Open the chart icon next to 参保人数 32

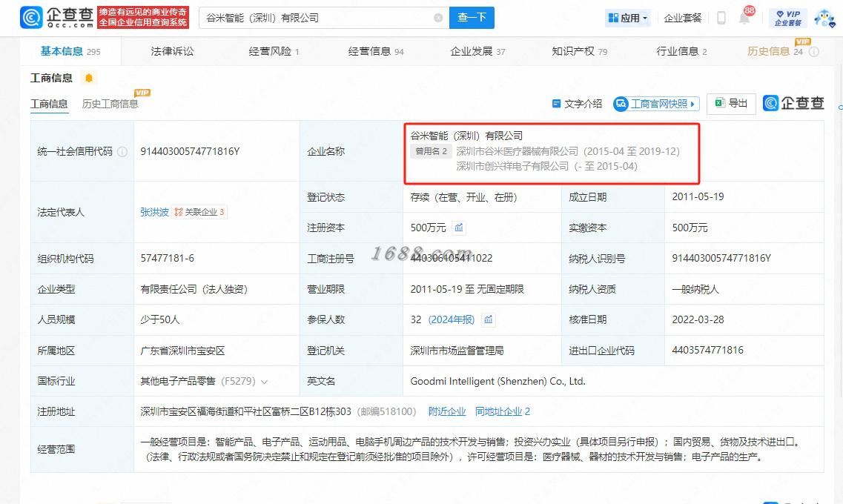point(488,319)
